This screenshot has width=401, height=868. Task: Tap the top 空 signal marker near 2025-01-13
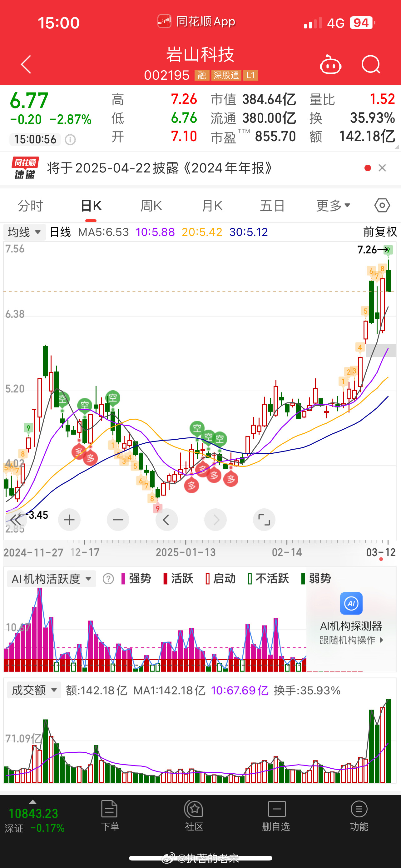(197, 429)
